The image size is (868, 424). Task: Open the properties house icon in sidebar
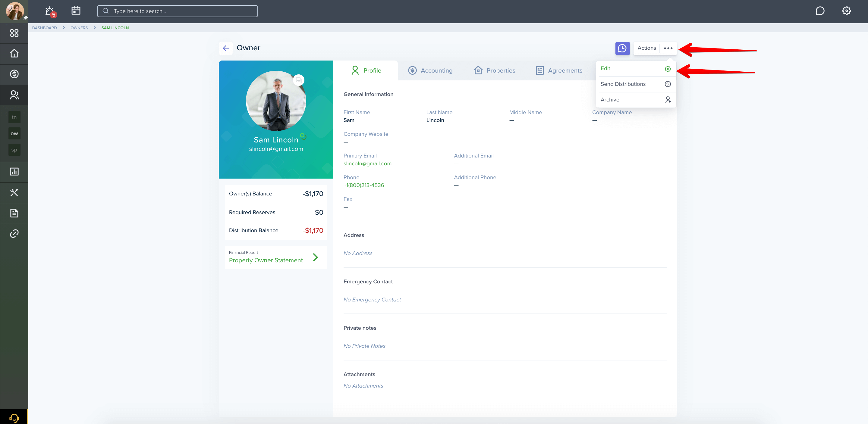coord(14,53)
